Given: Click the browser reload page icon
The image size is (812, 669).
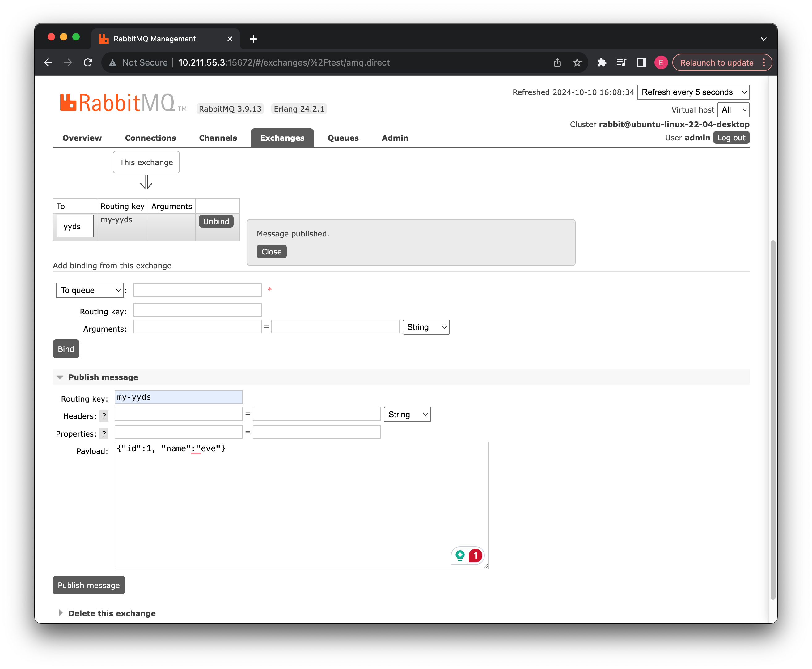Looking at the screenshot, I should click(x=88, y=62).
